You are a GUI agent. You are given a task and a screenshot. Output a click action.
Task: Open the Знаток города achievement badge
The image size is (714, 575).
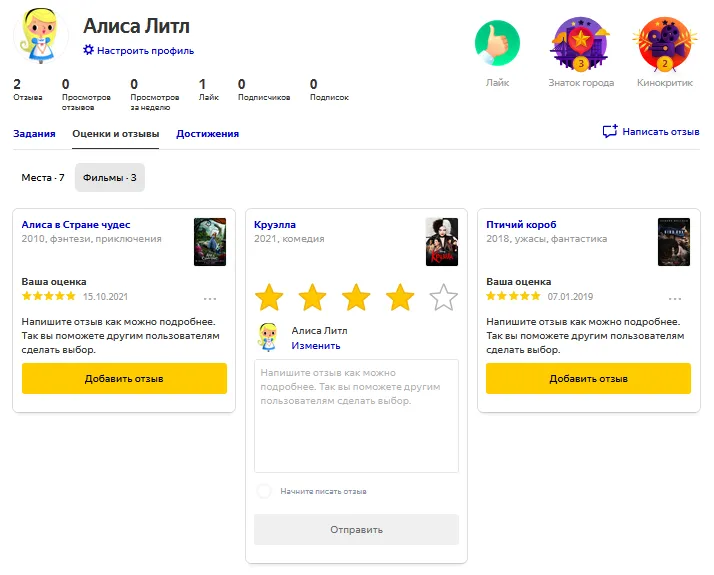tap(580, 44)
